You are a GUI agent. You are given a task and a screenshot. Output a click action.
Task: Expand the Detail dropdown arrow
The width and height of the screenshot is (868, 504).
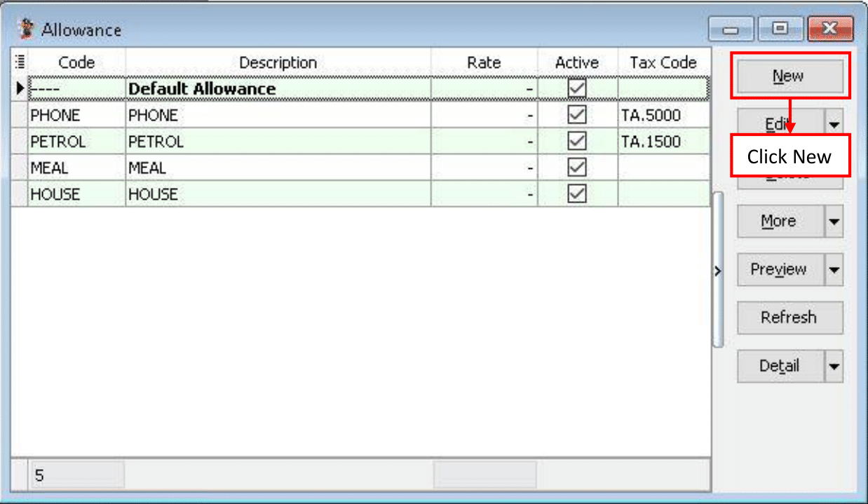(834, 366)
